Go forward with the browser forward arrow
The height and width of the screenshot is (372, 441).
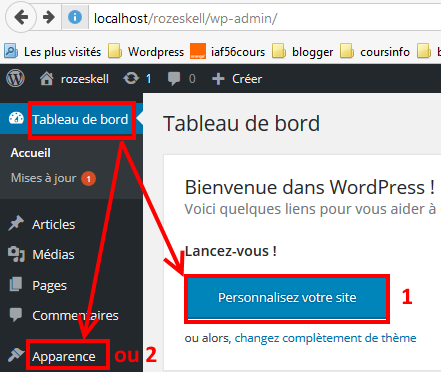coord(49,17)
